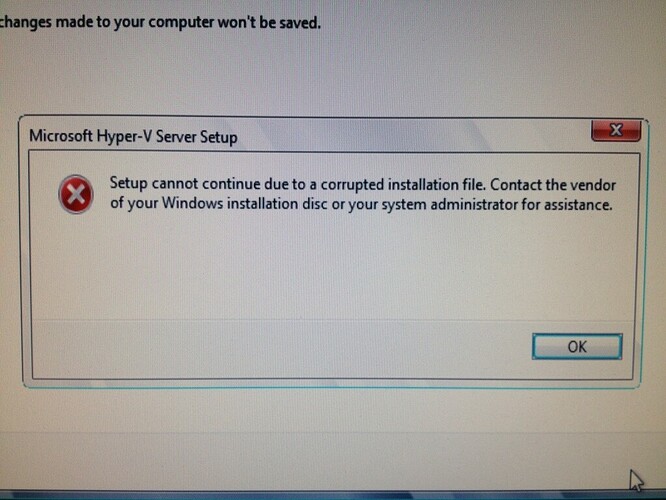Click the words 'won't be saved'

269,22
